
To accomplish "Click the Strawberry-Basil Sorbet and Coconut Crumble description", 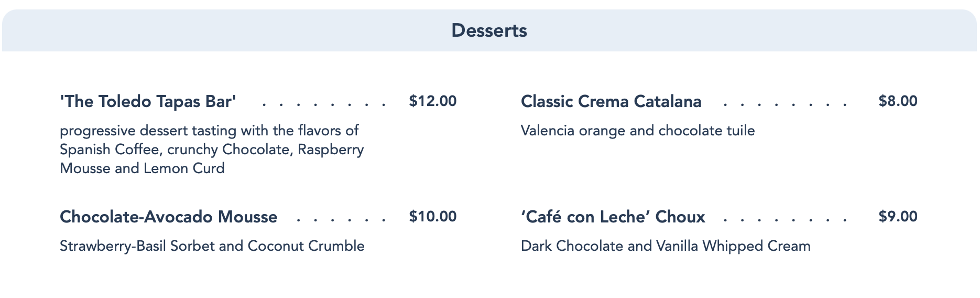I will tap(212, 246).
